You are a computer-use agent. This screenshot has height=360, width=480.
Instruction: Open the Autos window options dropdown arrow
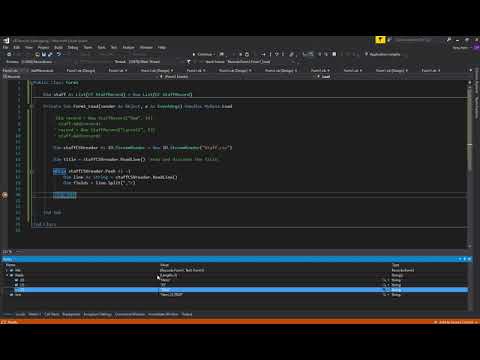(x=460, y=259)
